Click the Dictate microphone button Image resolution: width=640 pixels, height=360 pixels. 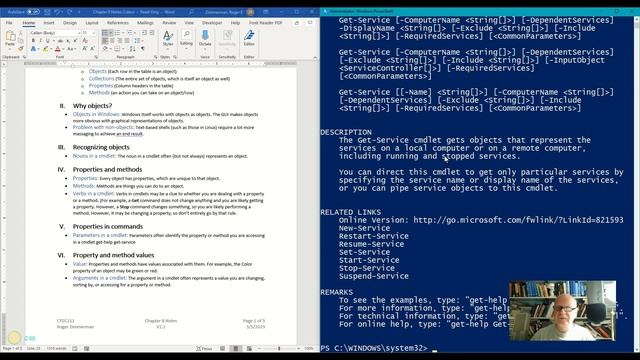(205, 39)
